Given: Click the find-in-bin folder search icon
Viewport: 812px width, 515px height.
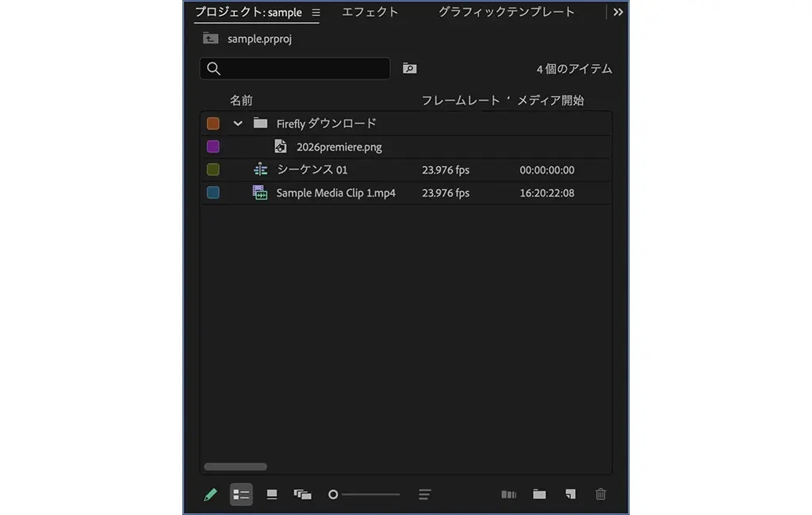Looking at the screenshot, I should 409,69.
